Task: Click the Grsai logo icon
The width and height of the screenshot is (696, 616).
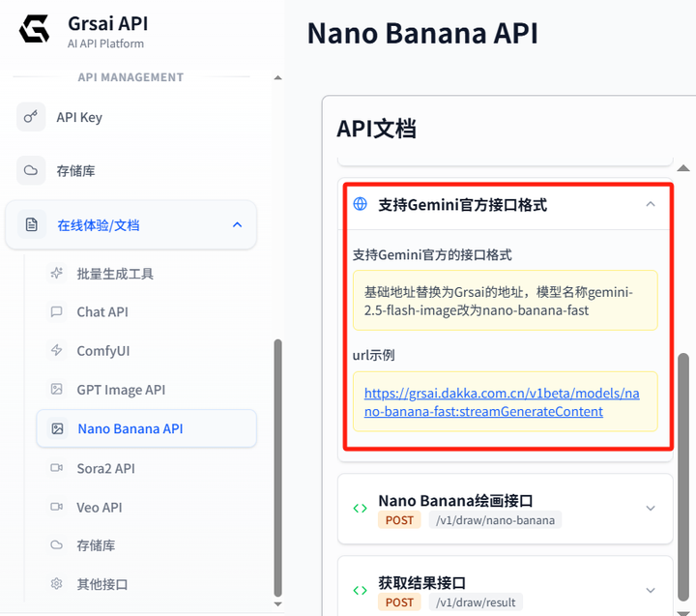Action: pyautogui.click(x=34, y=28)
